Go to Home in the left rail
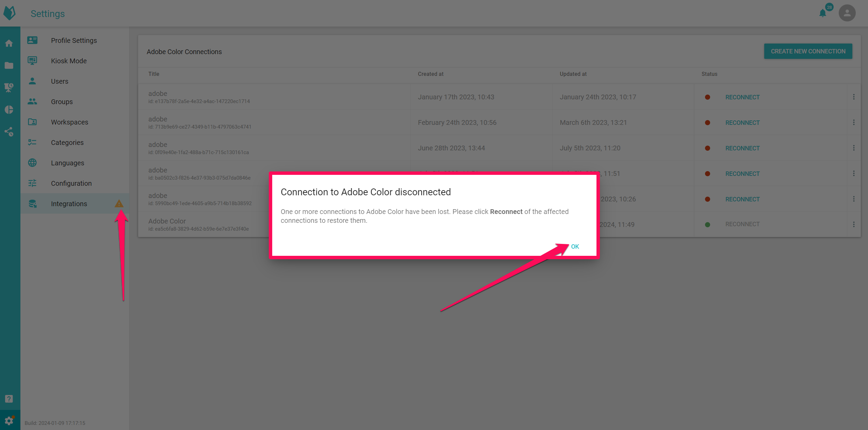Viewport: 868px width, 430px height. click(9, 44)
